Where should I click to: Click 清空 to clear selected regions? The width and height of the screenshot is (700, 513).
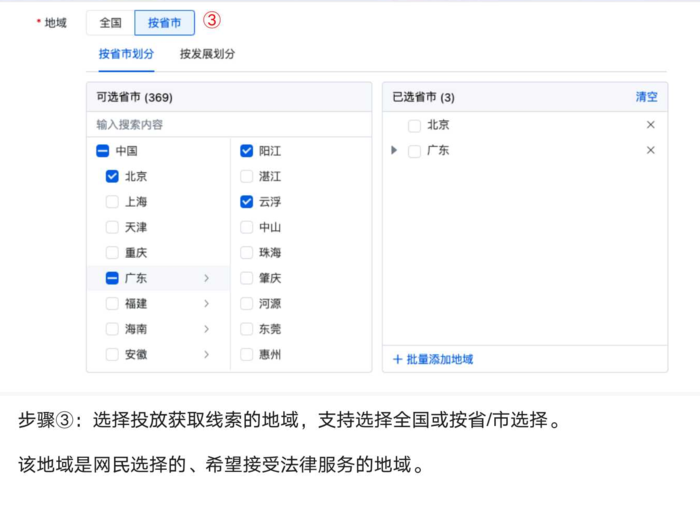646,97
